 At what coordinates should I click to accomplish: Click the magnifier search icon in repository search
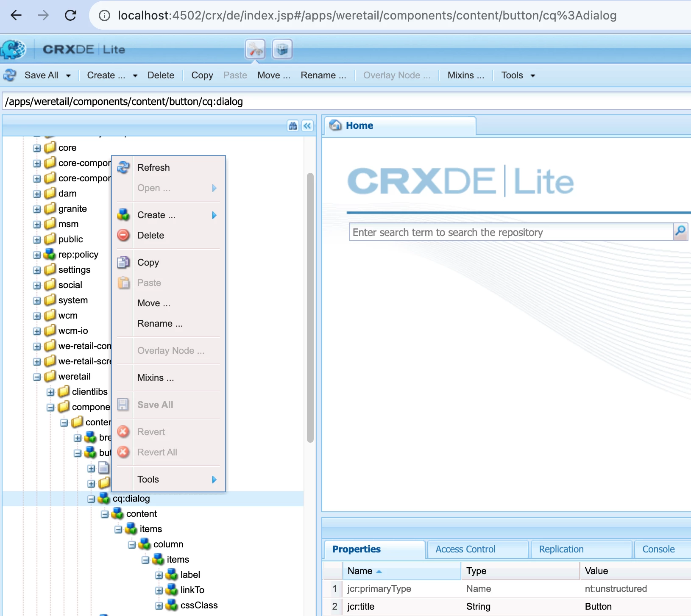coord(680,232)
